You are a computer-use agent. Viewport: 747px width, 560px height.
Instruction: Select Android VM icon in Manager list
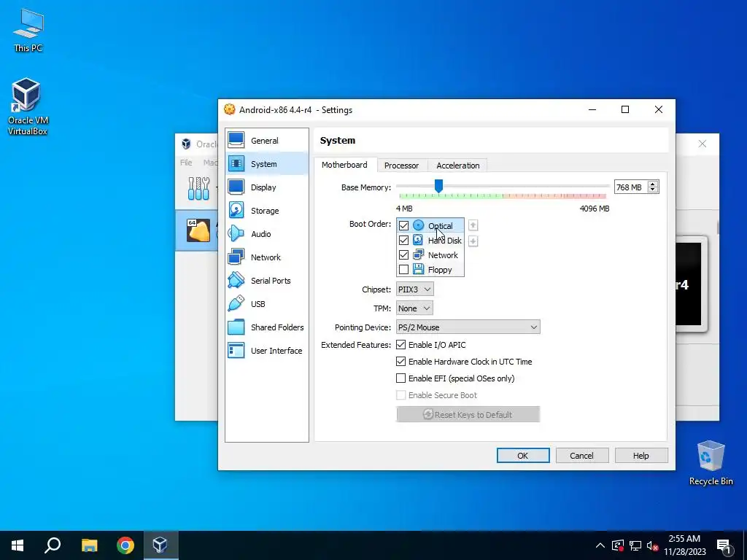click(x=198, y=230)
